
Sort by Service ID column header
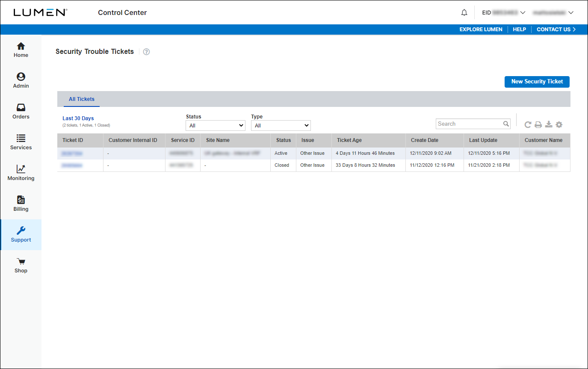183,140
